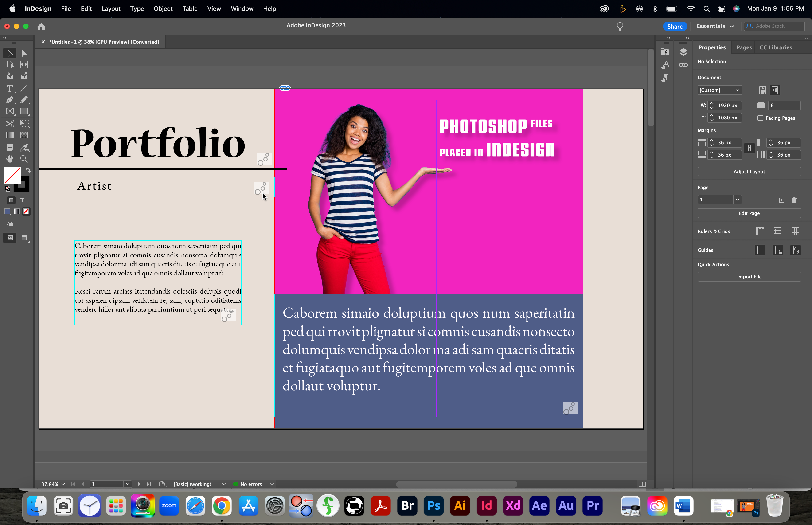Image resolution: width=812 pixels, height=525 pixels.
Task: Swap fill and stroke arrow
Action: pos(28,170)
